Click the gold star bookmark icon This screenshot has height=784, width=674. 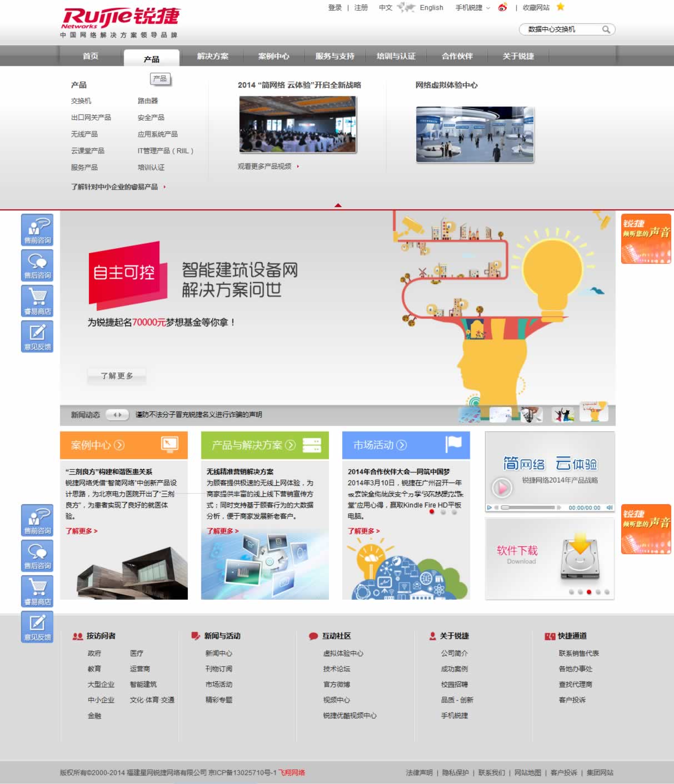560,7
